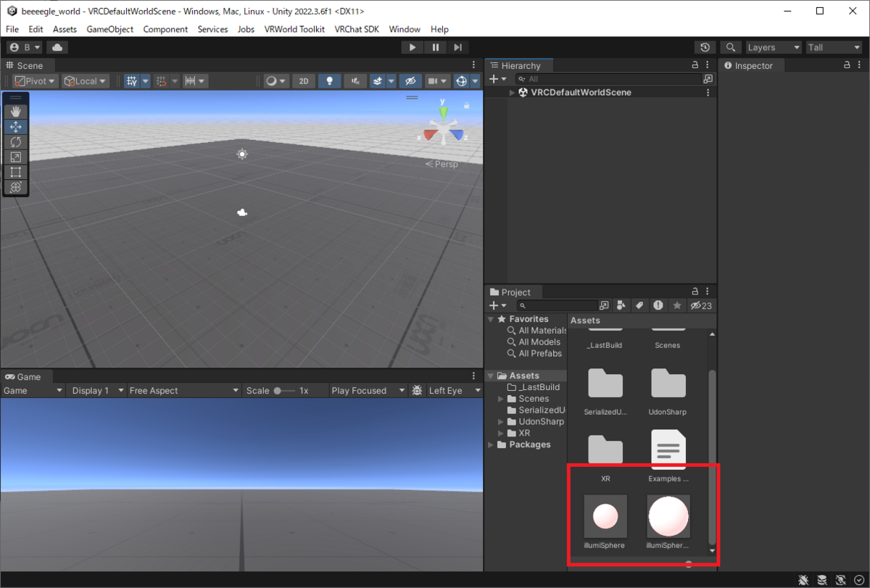Click the X axis red cone gizmo
This screenshot has width=870, height=588.
(x=429, y=135)
